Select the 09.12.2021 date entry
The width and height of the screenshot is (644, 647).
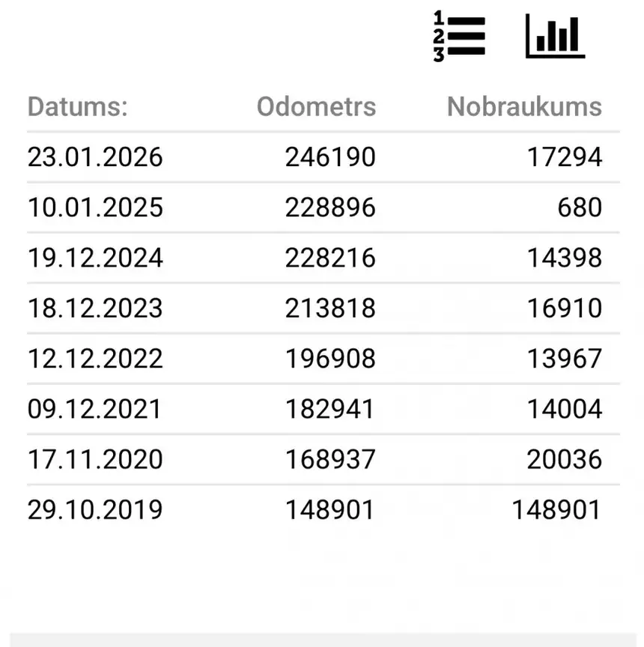coord(94,409)
